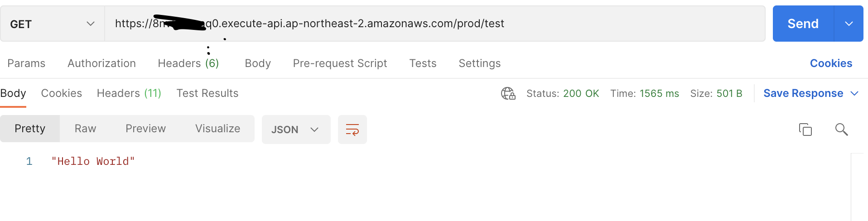Expand the Send button arrow options

[x=849, y=24]
